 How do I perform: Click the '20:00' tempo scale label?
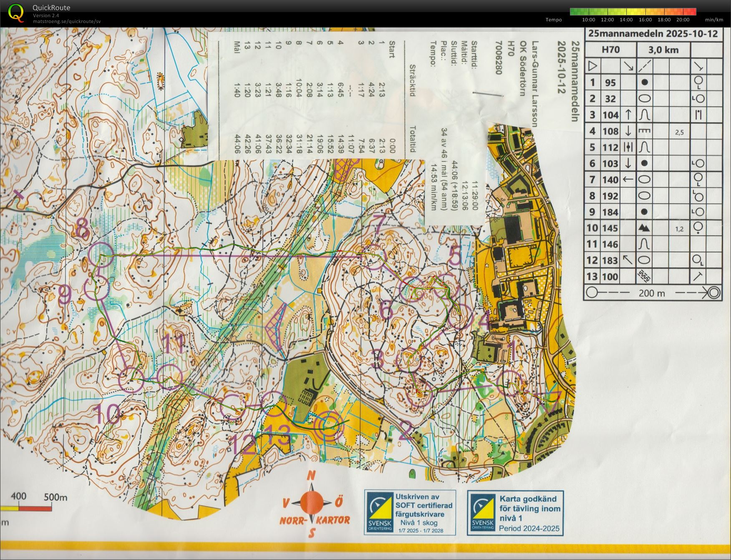click(x=683, y=20)
